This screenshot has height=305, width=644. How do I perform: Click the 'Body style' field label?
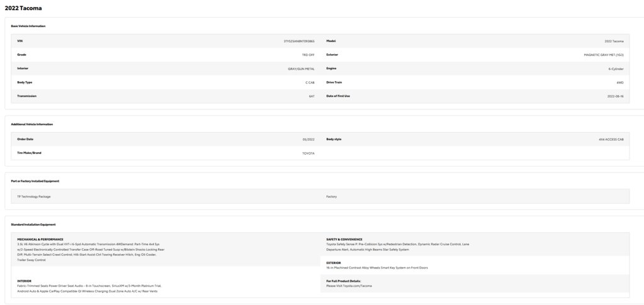[x=334, y=139]
